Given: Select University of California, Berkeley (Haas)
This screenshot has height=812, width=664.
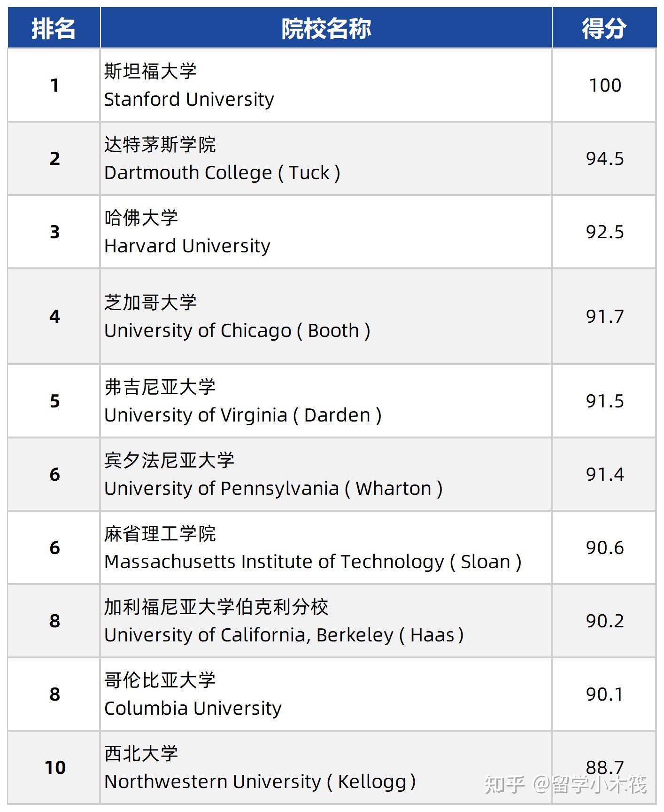Looking at the screenshot, I should point(284,635).
